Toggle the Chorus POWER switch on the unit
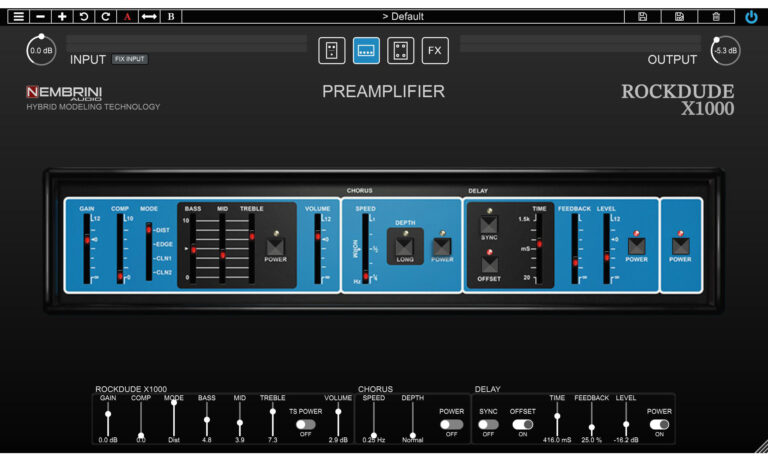Viewport: 768px width, 461px height. click(x=442, y=246)
